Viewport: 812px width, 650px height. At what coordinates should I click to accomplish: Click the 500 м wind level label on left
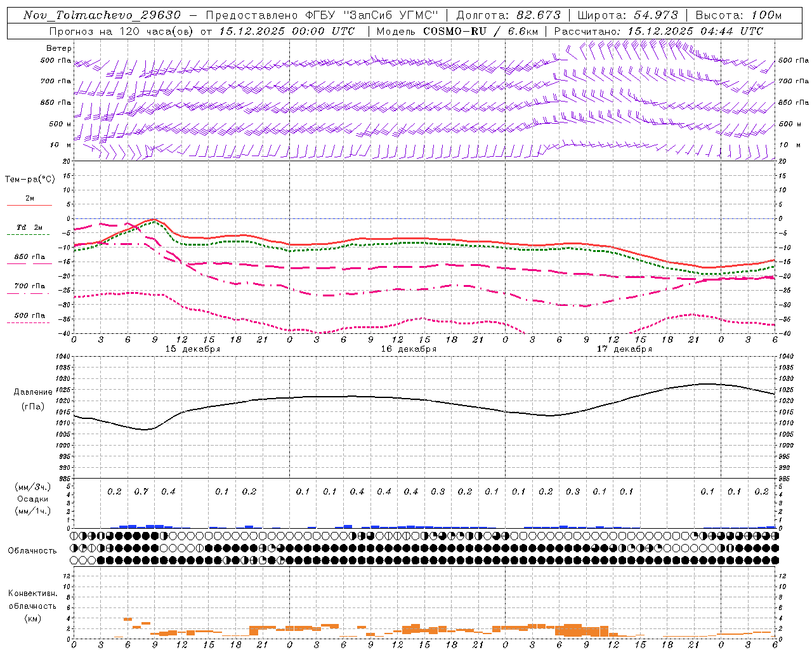coord(60,124)
